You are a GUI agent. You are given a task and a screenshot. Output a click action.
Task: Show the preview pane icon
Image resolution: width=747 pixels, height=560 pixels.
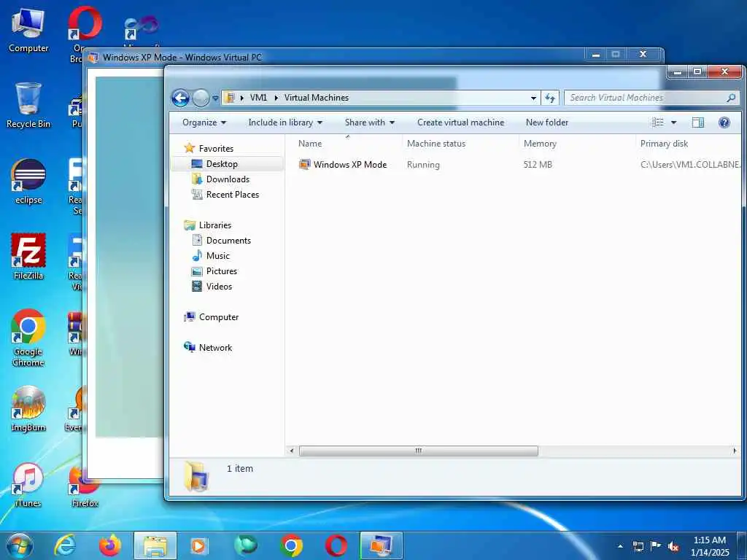pyautogui.click(x=698, y=122)
